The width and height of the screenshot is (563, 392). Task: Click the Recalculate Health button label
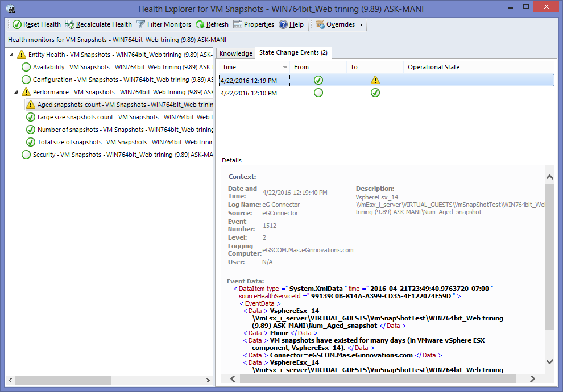tap(104, 24)
